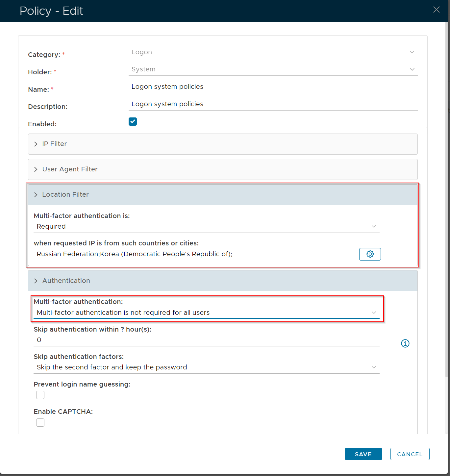This screenshot has width=450, height=476.
Task: Click the Skip authentication hours field
Action: 206,340
